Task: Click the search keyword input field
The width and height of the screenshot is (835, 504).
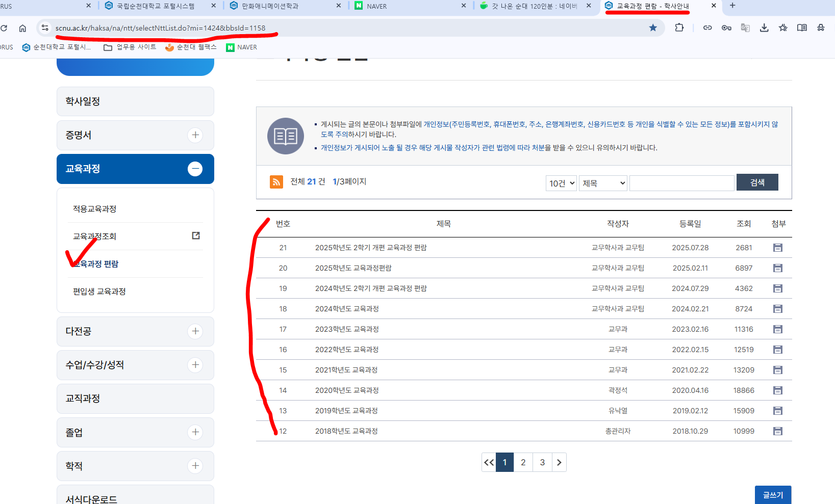Action: [681, 183]
